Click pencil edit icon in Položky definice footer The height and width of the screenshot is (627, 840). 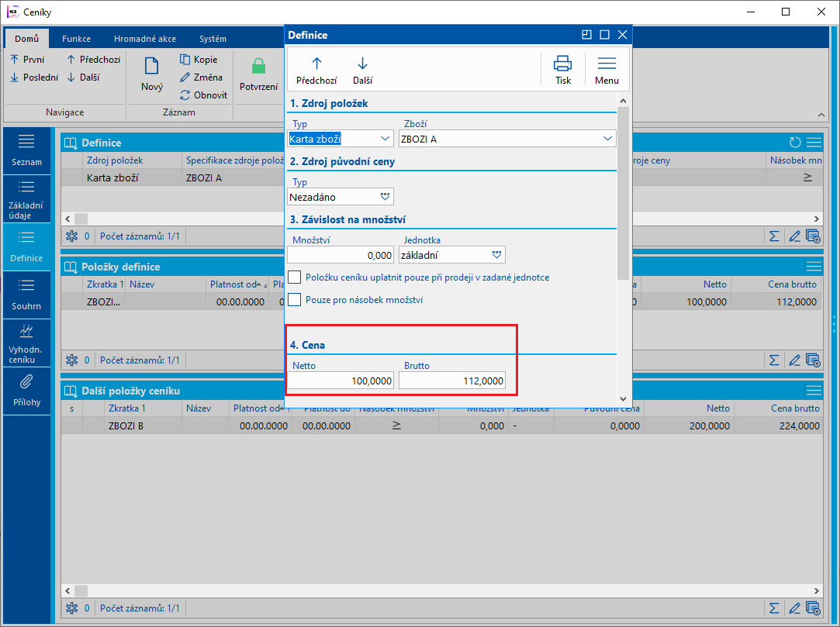pyautogui.click(x=794, y=360)
